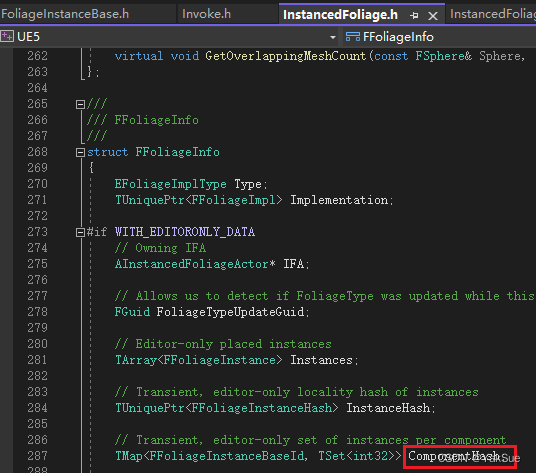
Task: Click TUniquePtr<FFoliageImpl> on line 271
Action: point(199,200)
